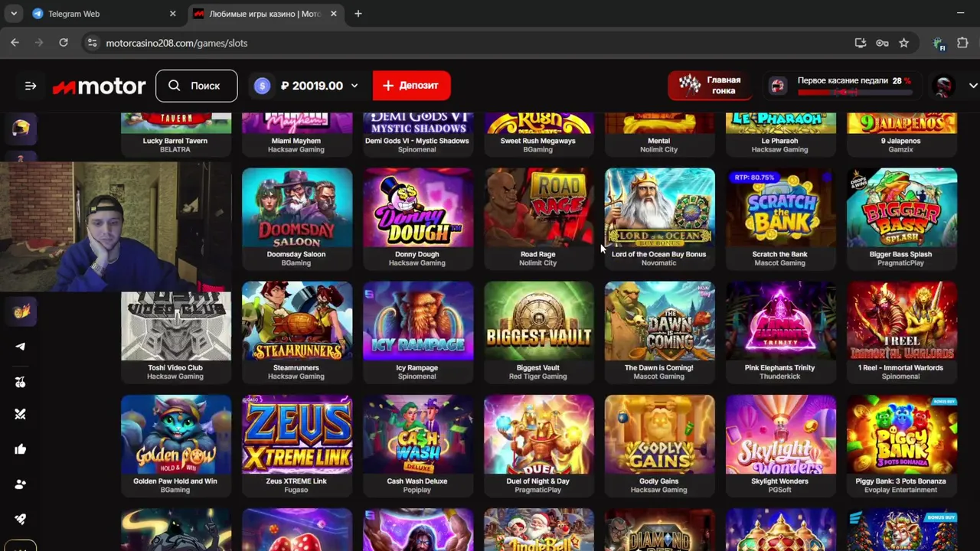Click the cherries slots sidebar icon
The width and height of the screenshot is (980, 551).
point(21,382)
